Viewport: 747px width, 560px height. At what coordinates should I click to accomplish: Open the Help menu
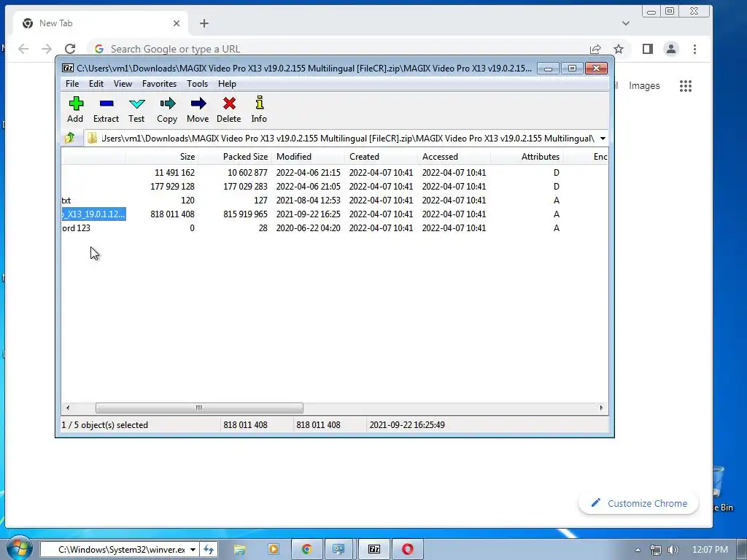pyautogui.click(x=228, y=84)
